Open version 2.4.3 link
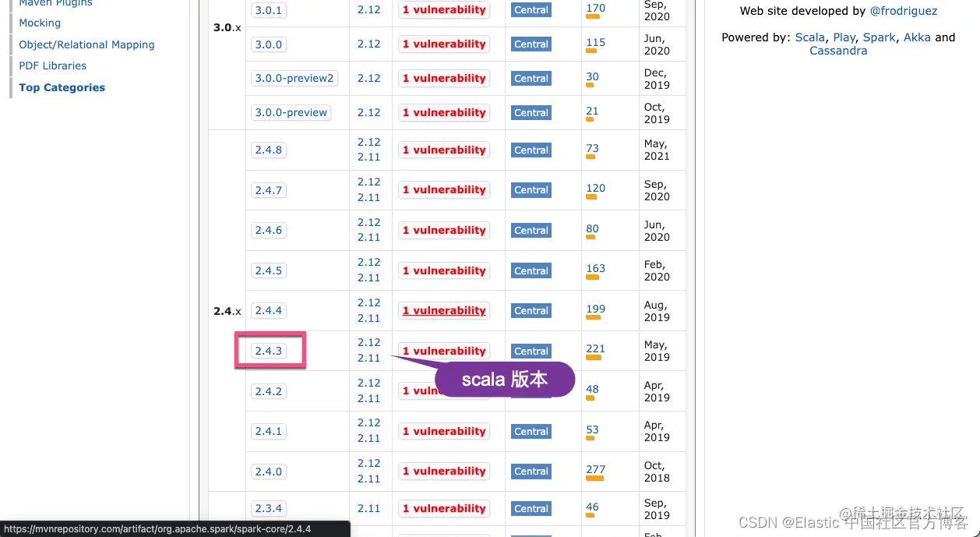Image resolution: width=980 pixels, height=537 pixels. pos(269,352)
